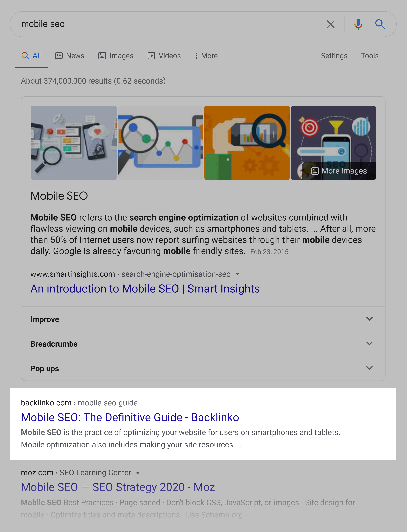
Task: Open the analytics line chart thumbnail
Action: 160,143
